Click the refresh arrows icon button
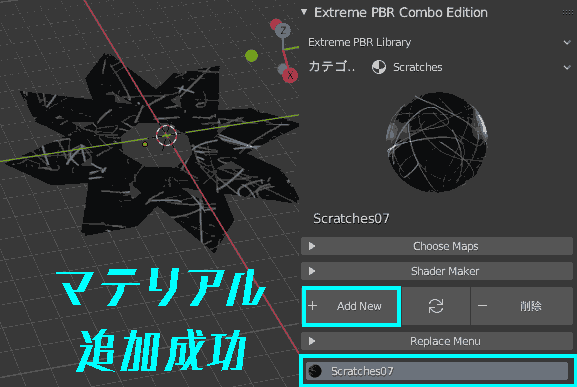Viewport: 577px width, 387px height. [436, 306]
